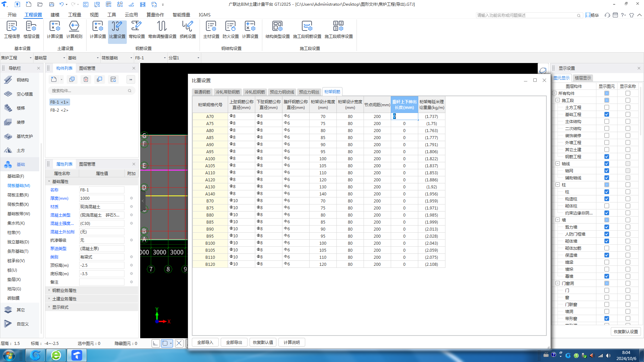Open Windows Start button
The height and width of the screenshot is (362, 644).
click(x=9, y=355)
